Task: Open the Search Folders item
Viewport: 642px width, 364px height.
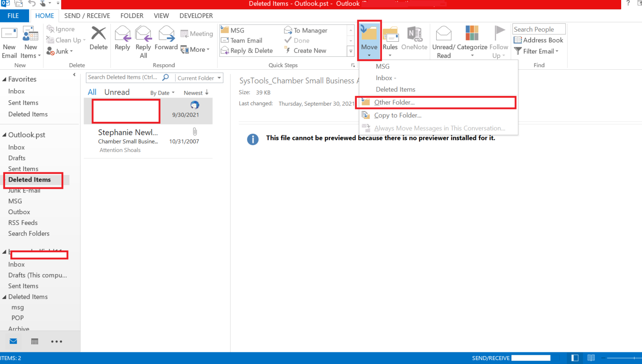Action: pyautogui.click(x=29, y=234)
